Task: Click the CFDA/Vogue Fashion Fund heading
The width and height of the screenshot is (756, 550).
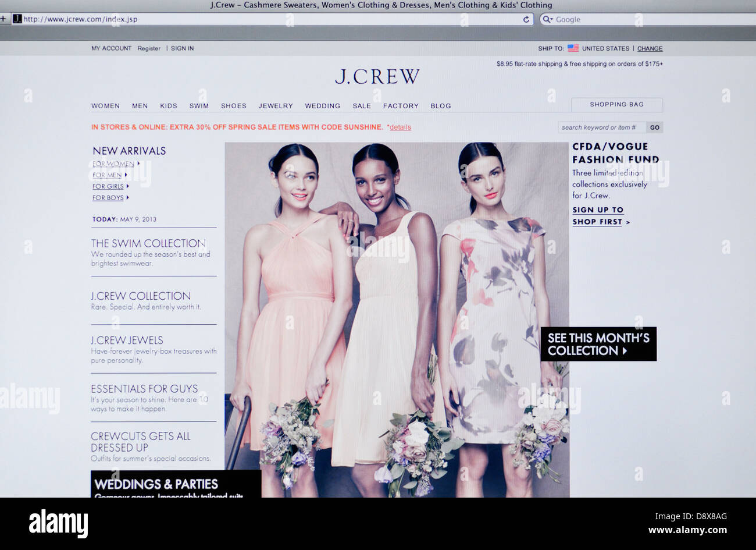Action: 616,153
